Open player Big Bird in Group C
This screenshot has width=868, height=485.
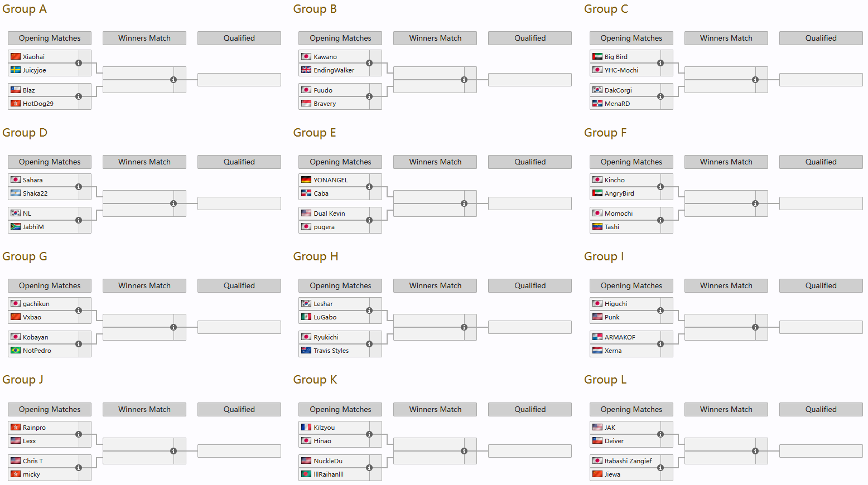click(x=616, y=57)
